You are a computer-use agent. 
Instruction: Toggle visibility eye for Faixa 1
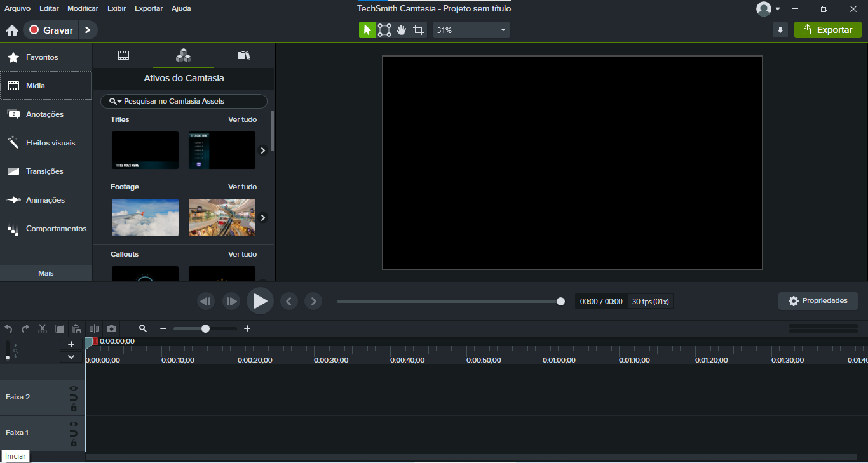click(x=74, y=424)
